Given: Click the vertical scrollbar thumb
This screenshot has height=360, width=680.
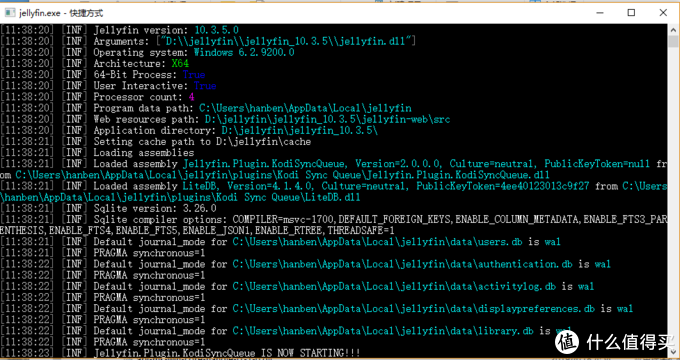Looking at the screenshot, I should 673,42.
